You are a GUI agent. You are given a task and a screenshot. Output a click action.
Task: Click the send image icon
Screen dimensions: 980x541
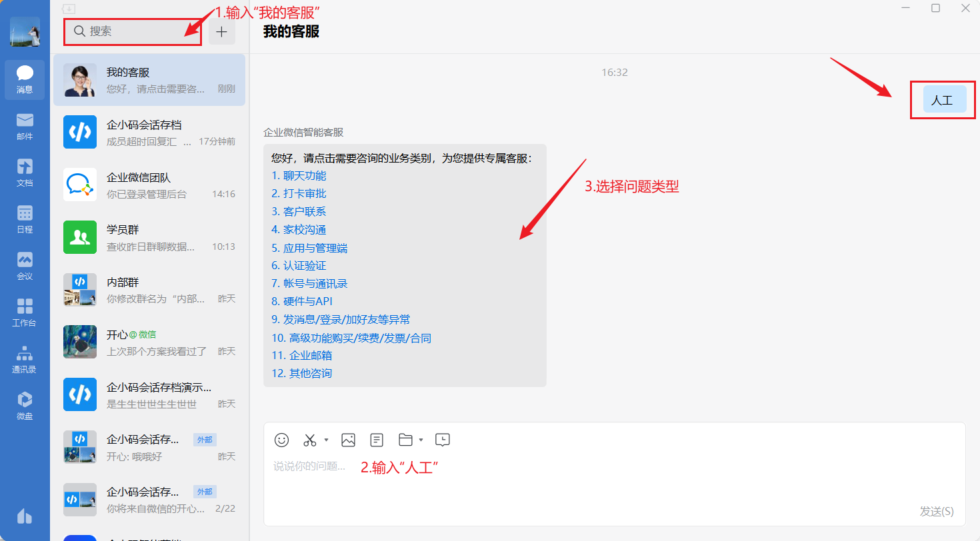click(348, 440)
